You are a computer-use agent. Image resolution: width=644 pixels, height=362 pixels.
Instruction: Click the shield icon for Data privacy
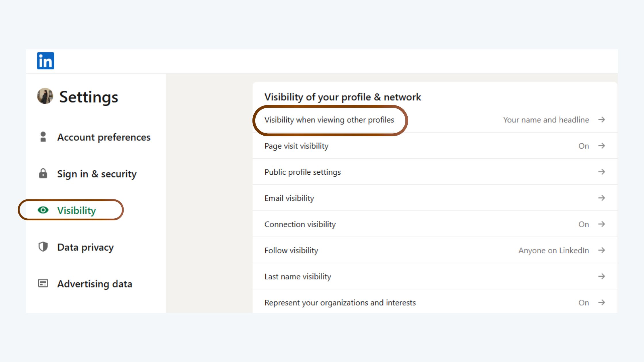click(43, 247)
